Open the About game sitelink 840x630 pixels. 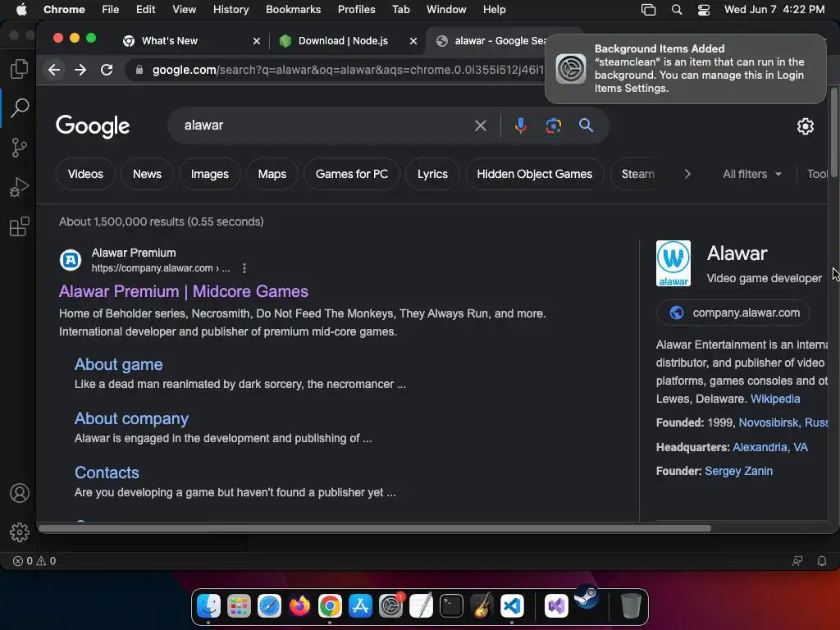coord(118,364)
